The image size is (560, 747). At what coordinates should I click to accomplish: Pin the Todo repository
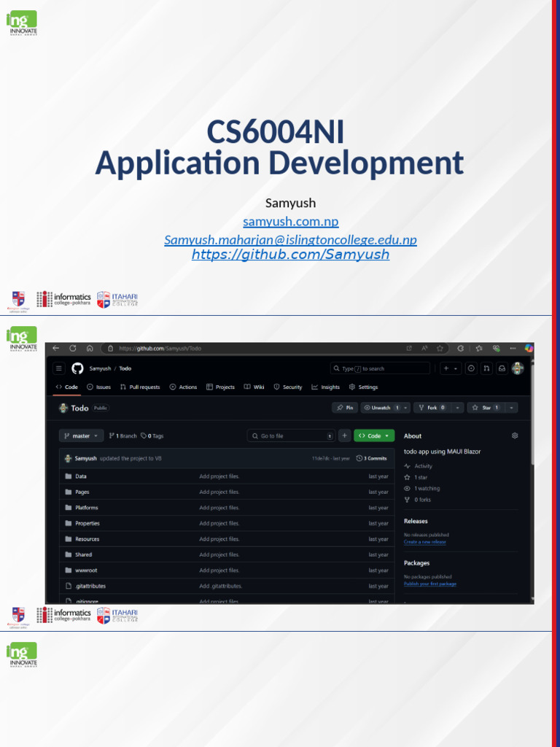pyautogui.click(x=344, y=408)
